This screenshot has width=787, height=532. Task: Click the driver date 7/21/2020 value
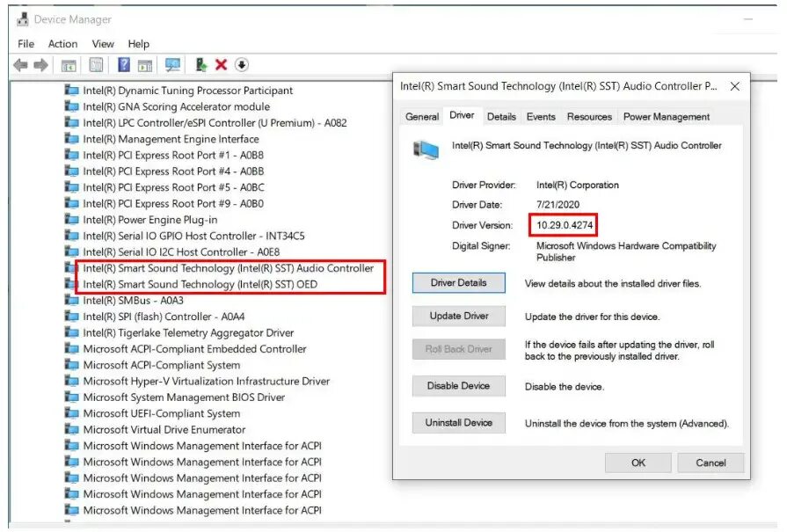(x=557, y=204)
